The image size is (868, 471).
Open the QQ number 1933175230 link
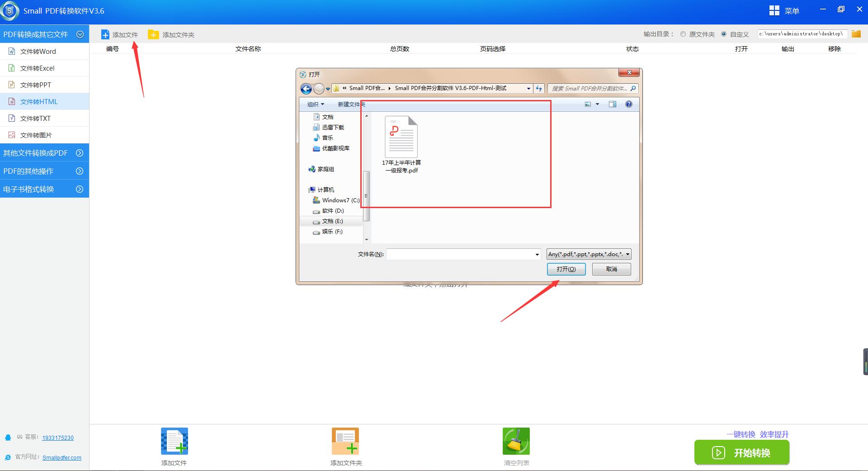[58, 438]
